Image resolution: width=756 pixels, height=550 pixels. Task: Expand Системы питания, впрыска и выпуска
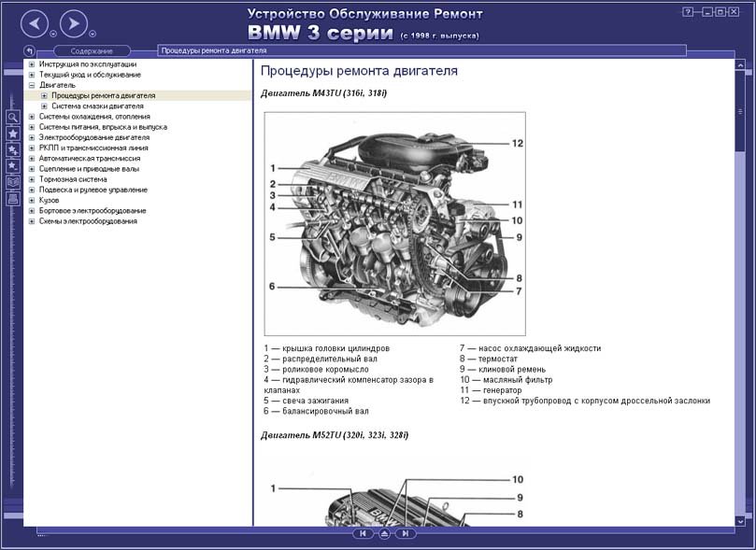pos(32,127)
